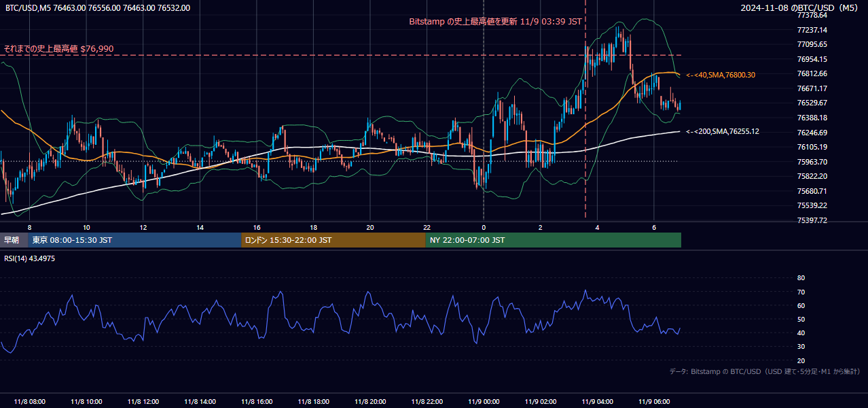Select the 40 SMA label reading 76800.30
868x408 pixels.
tap(721, 75)
